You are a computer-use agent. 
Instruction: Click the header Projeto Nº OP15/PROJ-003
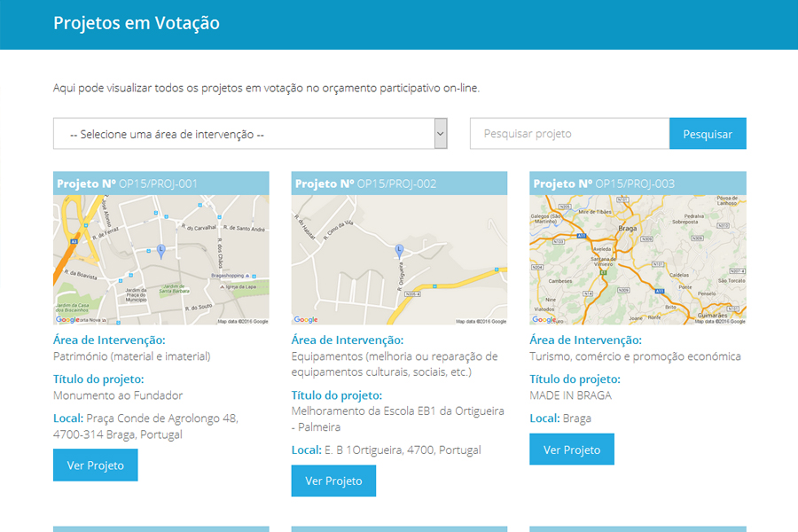pos(638,184)
